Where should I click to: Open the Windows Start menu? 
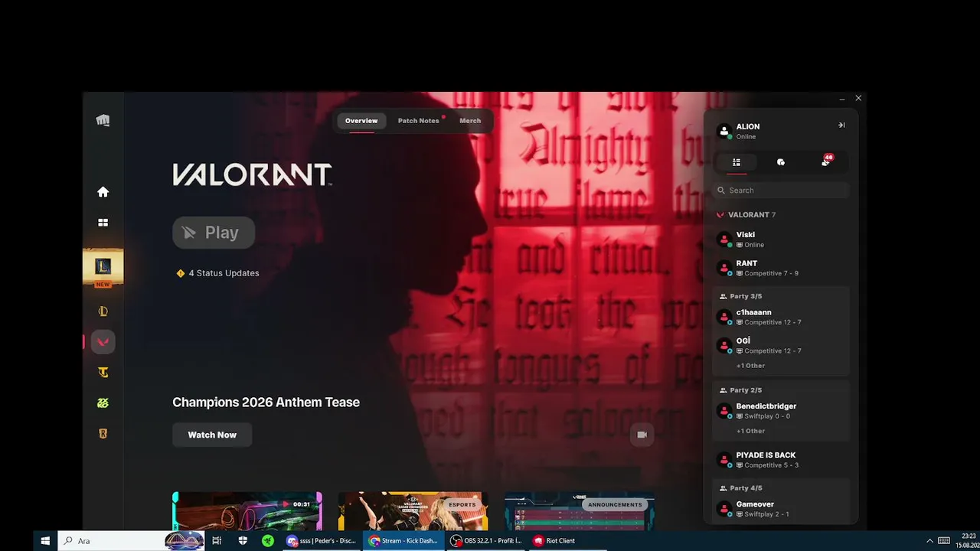[45, 541]
